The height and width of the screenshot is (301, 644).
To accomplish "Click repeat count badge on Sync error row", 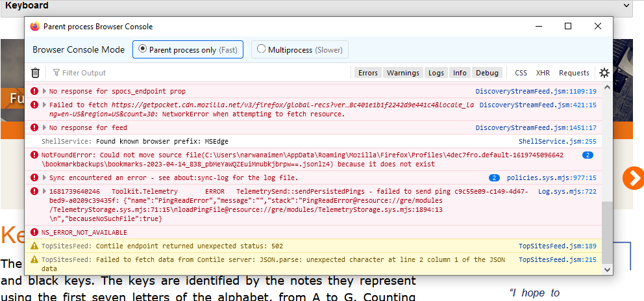I will point(494,178).
